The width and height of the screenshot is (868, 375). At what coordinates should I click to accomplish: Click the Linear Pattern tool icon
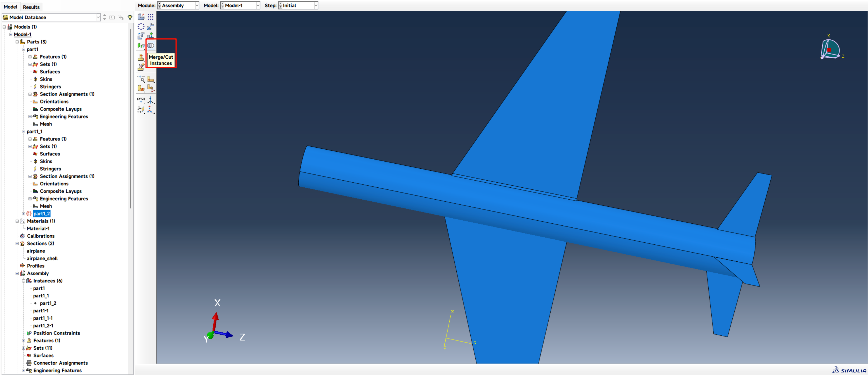[150, 17]
